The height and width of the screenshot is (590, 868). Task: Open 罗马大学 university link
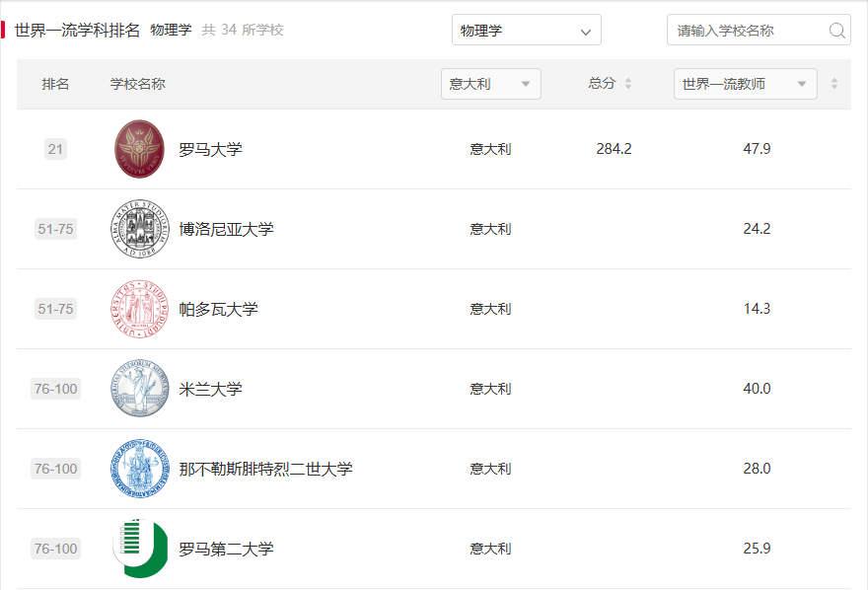210,150
